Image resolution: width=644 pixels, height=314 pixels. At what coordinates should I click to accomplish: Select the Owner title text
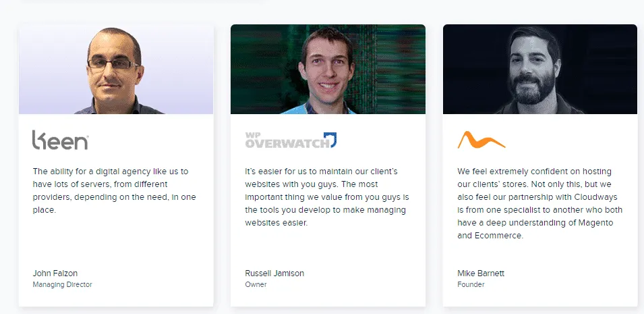(256, 284)
